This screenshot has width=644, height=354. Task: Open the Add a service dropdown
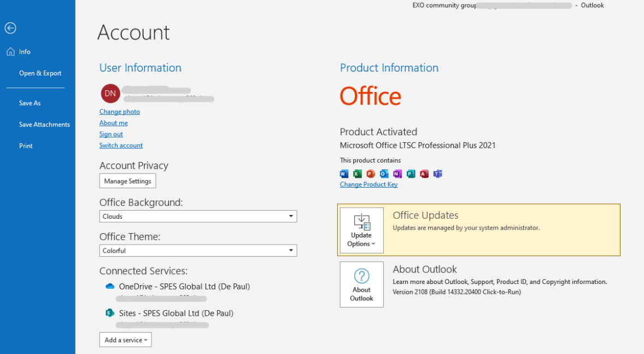tap(125, 340)
